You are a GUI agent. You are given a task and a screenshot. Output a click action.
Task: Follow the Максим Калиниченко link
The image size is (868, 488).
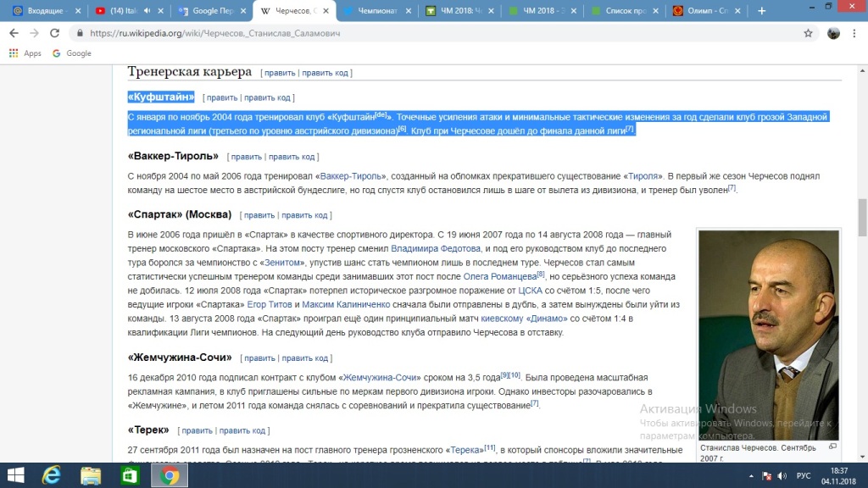coord(346,304)
